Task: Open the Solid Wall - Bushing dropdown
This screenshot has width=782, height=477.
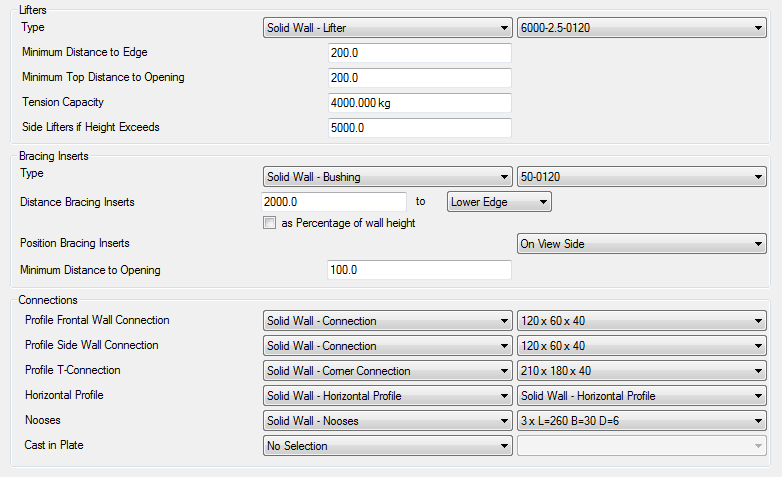Action: click(387, 177)
